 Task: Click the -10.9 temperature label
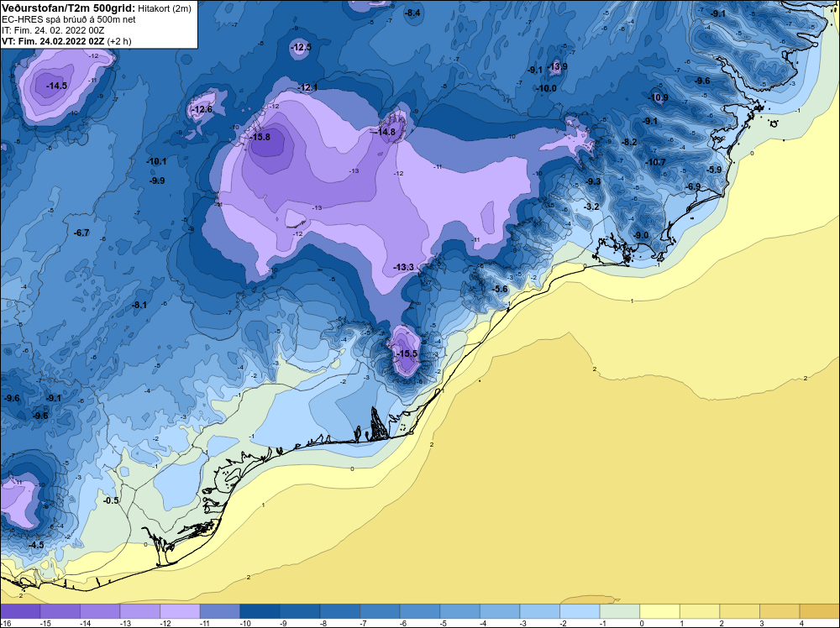pos(658,97)
